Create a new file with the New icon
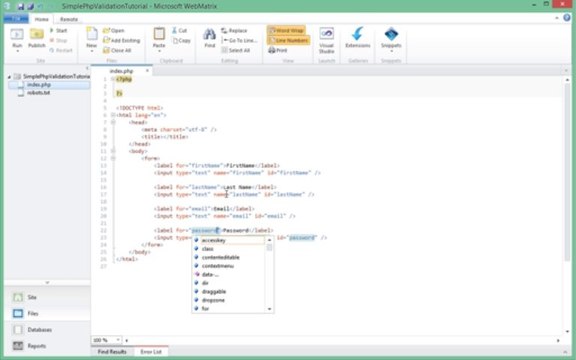576x360 pixels. (x=92, y=34)
